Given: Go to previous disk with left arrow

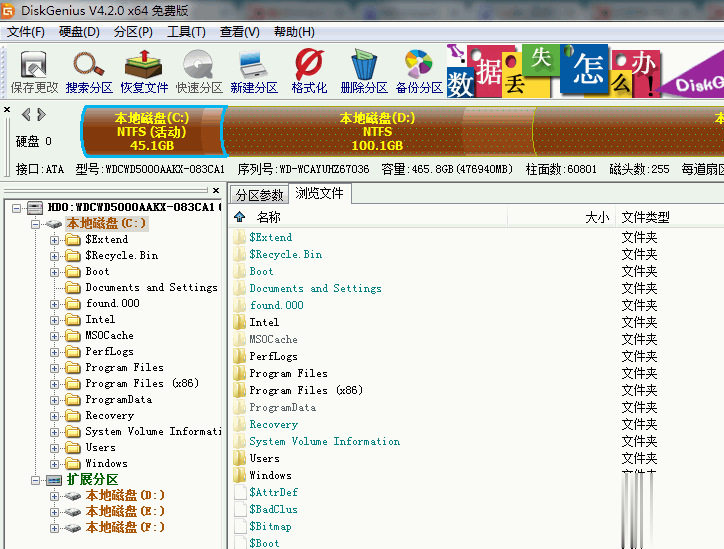Looking at the screenshot, I should [26, 114].
